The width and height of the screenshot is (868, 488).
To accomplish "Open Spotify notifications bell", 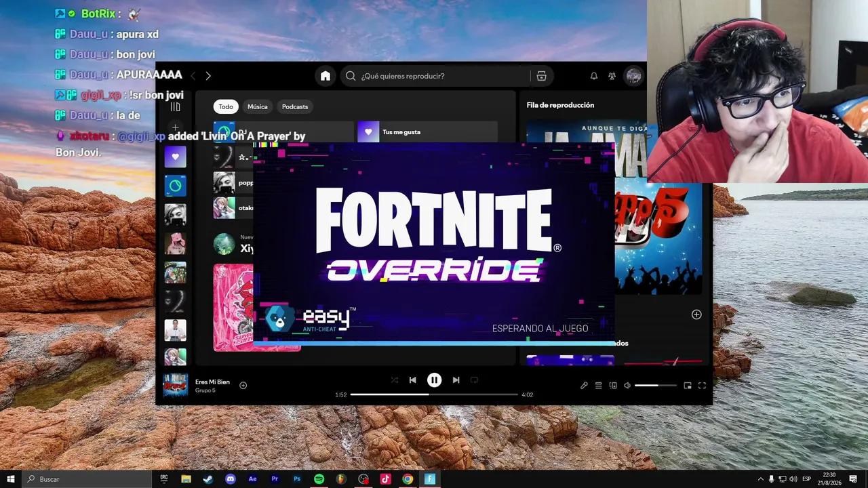I will coord(594,76).
